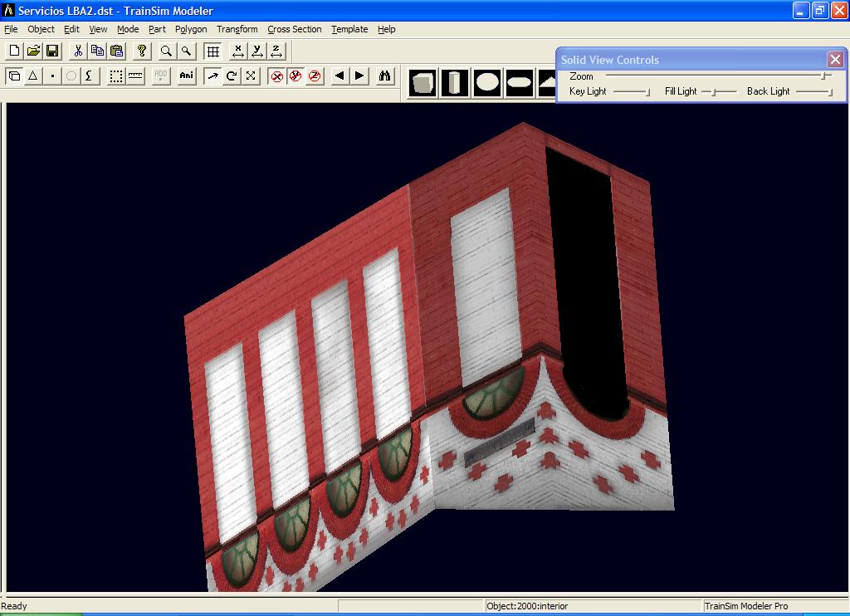850x616 pixels.
Task: Open a file with the folder icon
Action: (33, 51)
